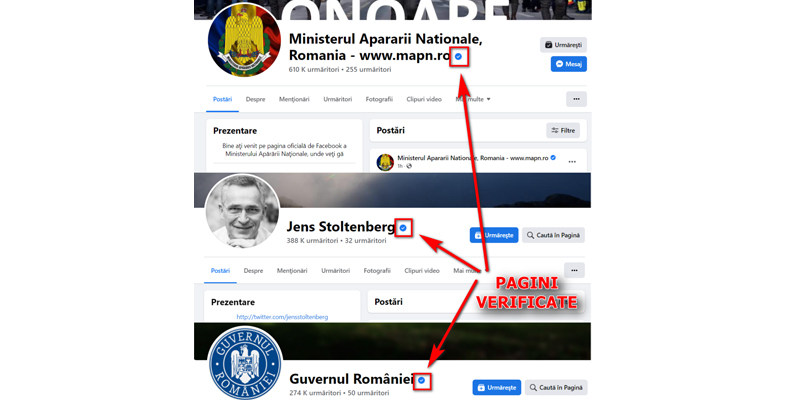Click the verified badge beside Jens Stoltenberg
800x400 pixels.
tap(403, 228)
